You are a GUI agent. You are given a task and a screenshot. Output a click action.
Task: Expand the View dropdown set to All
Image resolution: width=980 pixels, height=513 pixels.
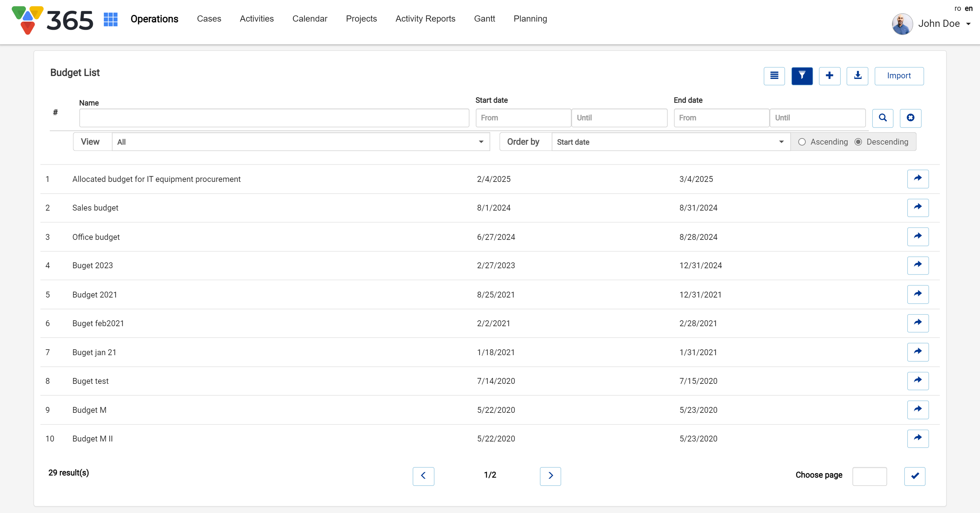[x=300, y=142]
